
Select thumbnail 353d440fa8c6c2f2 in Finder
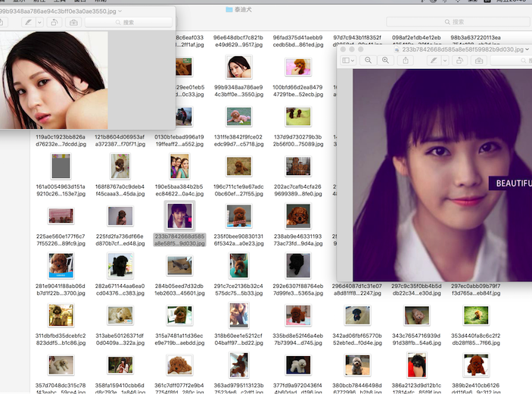tap(476, 315)
